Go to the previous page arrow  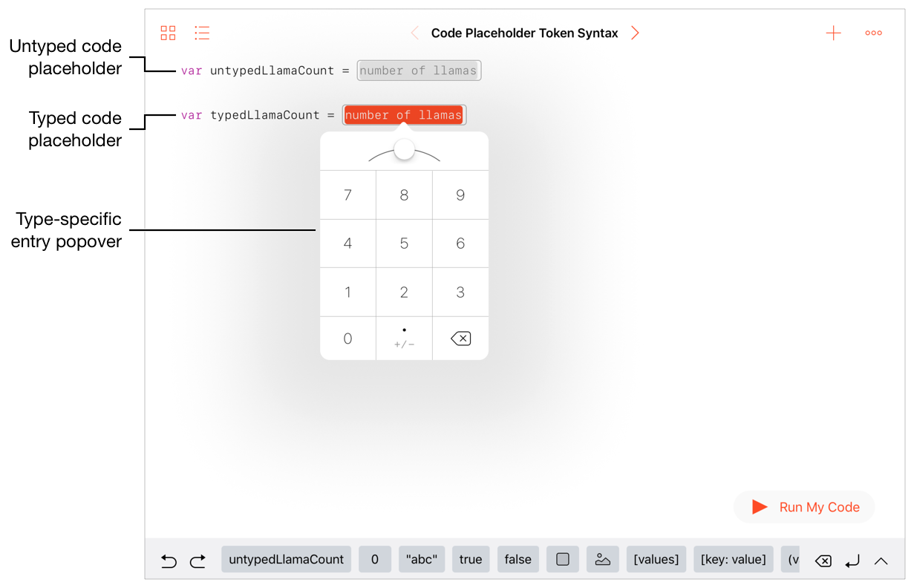coord(415,33)
